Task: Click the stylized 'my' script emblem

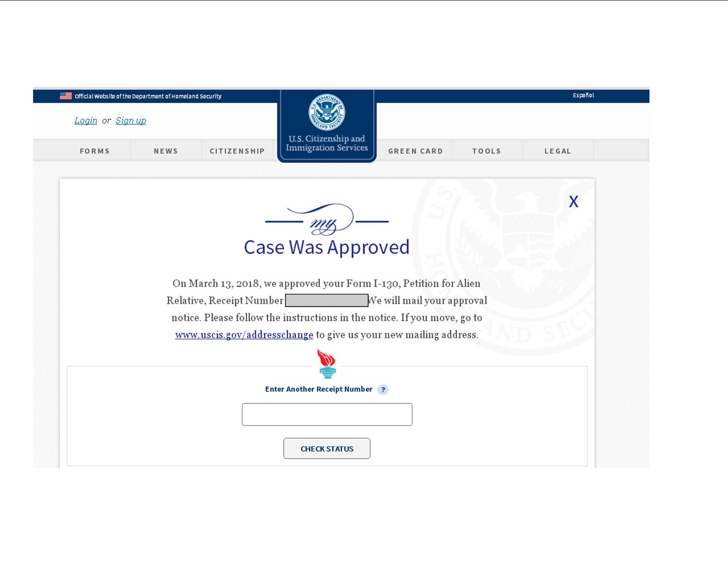Action: click(x=327, y=219)
